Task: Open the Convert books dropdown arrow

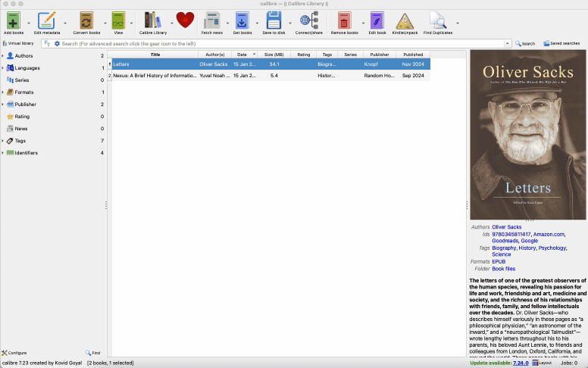Action: (x=105, y=23)
